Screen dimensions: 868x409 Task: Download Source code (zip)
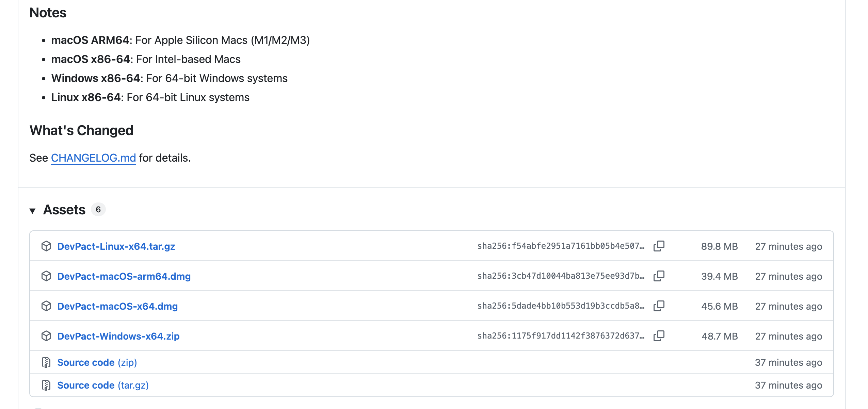(97, 362)
